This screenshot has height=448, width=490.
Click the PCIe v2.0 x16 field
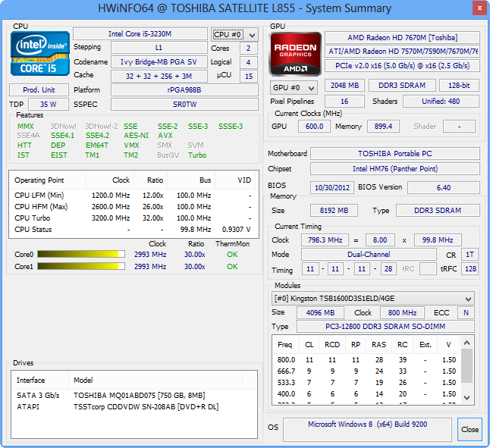click(x=402, y=65)
